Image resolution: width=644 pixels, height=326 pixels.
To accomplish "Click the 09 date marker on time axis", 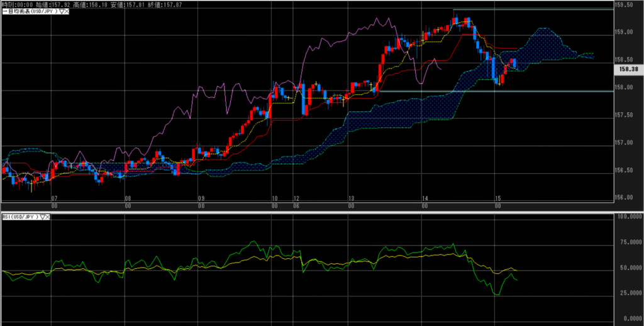I will 201,198.
